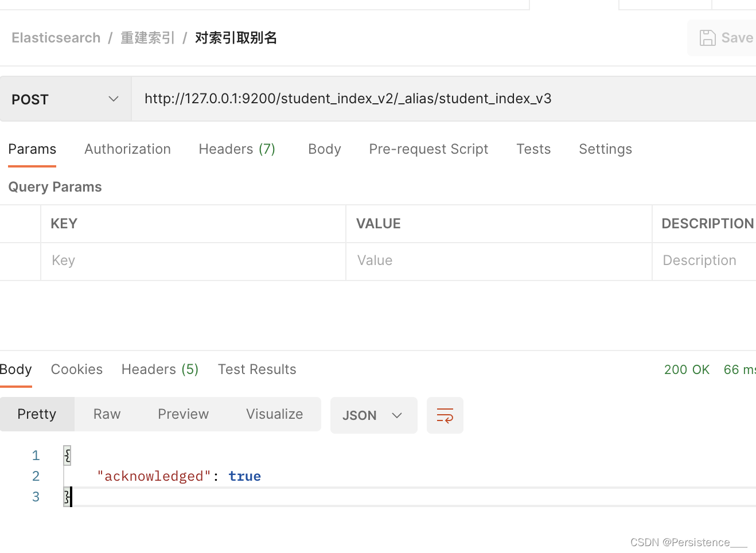Open the response Headers (5) tab
The width and height of the screenshot is (756, 553).
click(160, 369)
